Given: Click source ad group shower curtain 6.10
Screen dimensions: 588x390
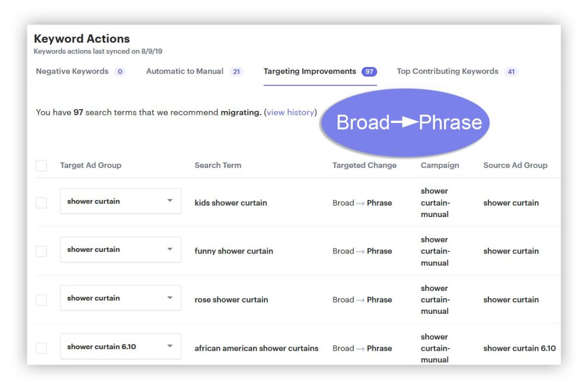Looking at the screenshot, I should tap(519, 349).
